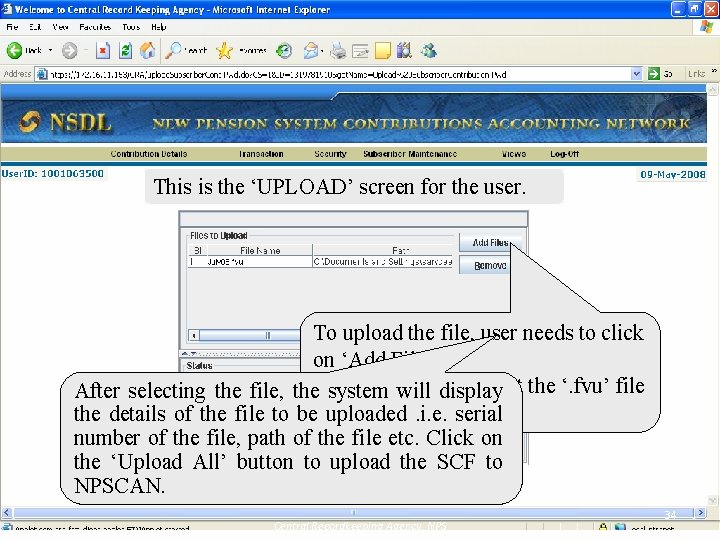Open Search with the magnifier icon

[173, 51]
